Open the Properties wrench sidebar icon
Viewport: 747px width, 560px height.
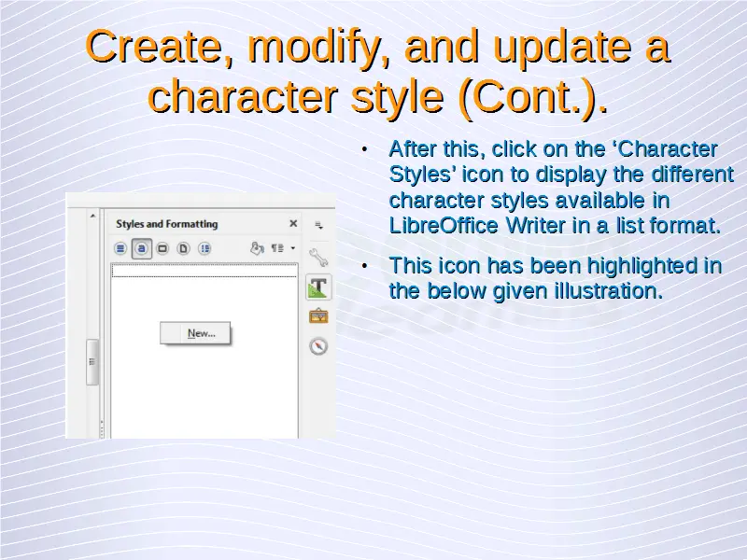click(318, 258)
